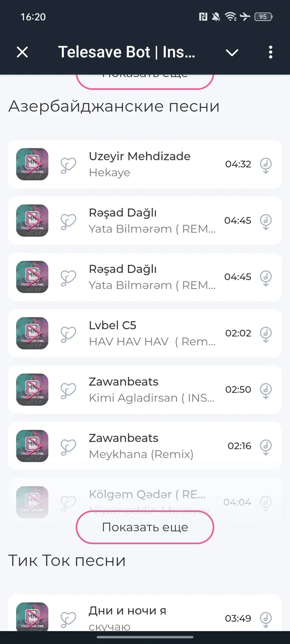Favorite Uzeyir Mehdizade Hekaye song
The width and height of the screenshot is (290, 644).
tap(68, 165)
